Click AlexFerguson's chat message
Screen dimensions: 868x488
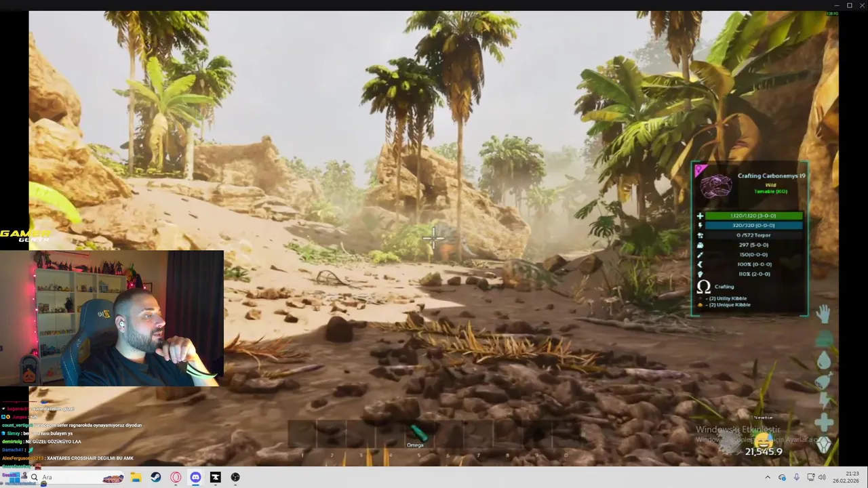[x=68, y=458]
